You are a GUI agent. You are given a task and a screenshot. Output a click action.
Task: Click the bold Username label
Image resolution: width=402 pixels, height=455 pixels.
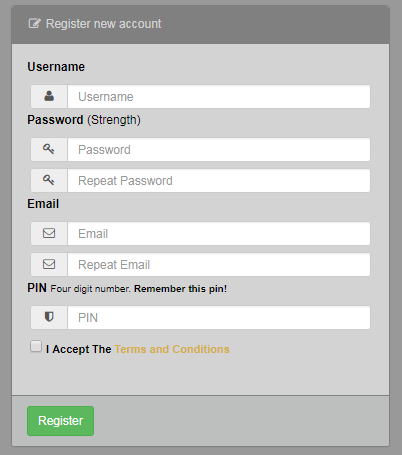tap(56, 67)
